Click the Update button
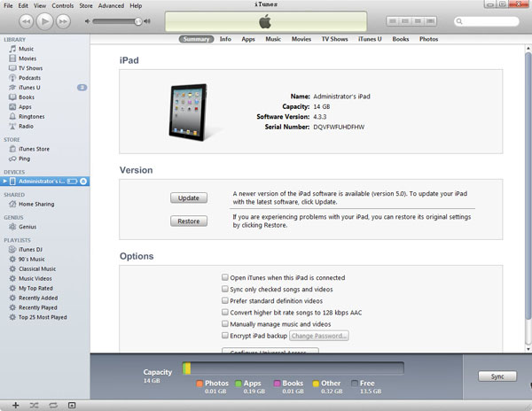 pos(189,198)
